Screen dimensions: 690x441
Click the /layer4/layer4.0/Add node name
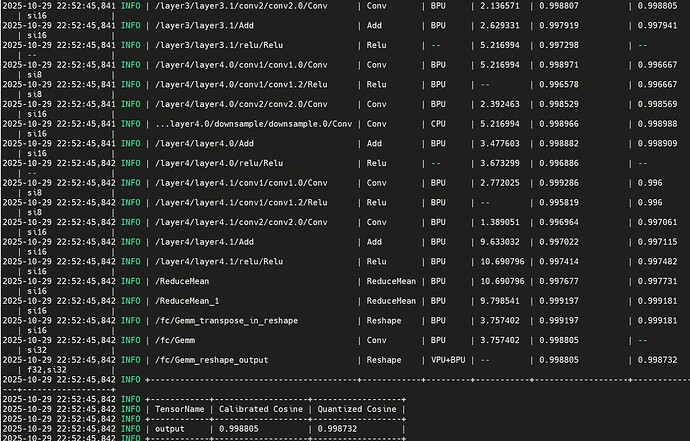click(x=204, y=143)
